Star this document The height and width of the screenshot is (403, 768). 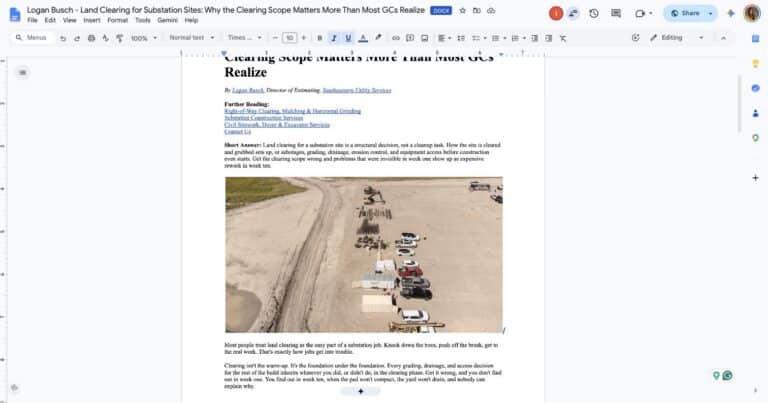click(462, 10)
